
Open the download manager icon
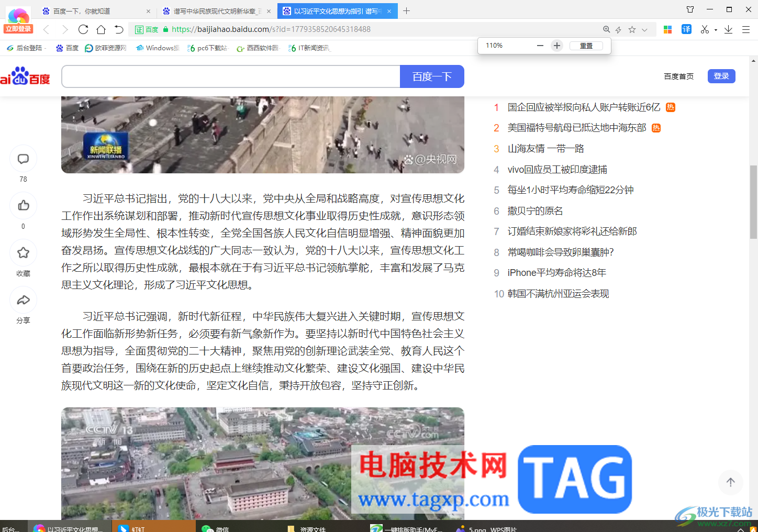(728, 30)
